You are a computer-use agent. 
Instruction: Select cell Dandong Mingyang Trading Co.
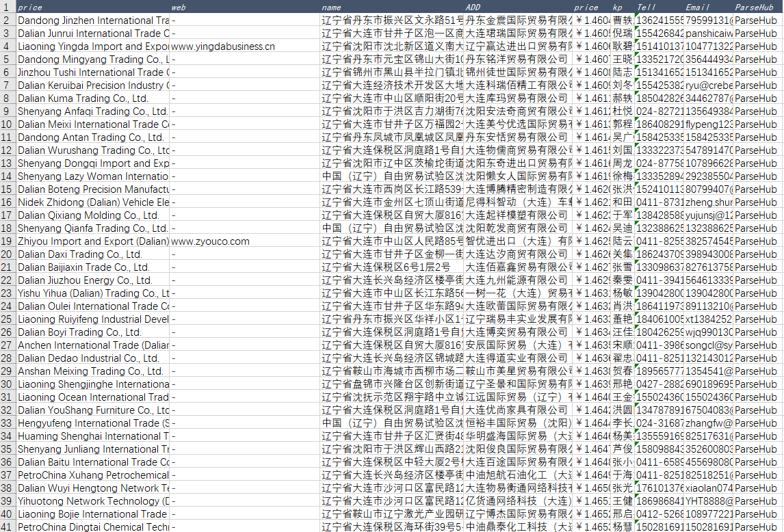point(93,59)
